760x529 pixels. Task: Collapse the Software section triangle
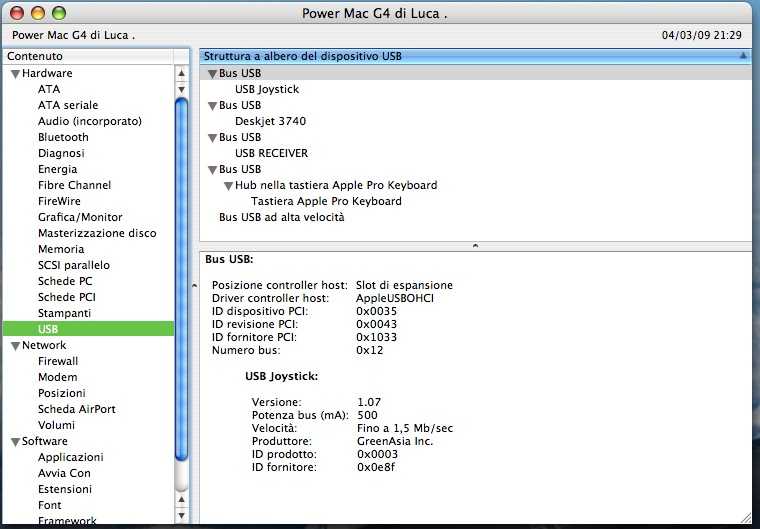[16, 442]
